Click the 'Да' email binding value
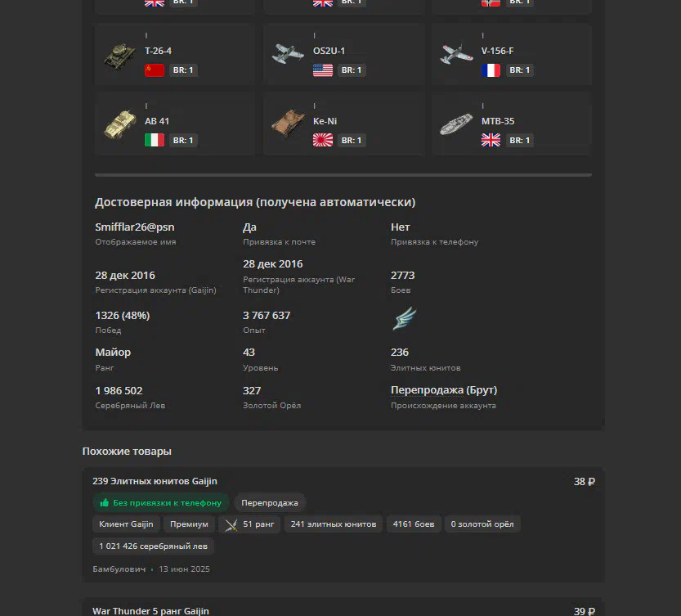Image resolution: width=681 pixels, height=616 pixels. coord(249,227)
